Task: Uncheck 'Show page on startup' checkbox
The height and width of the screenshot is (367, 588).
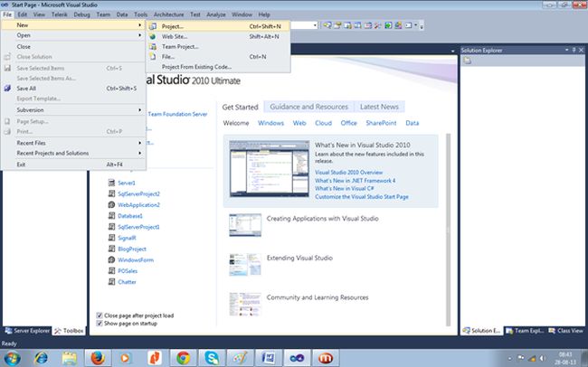Action: 100,324
